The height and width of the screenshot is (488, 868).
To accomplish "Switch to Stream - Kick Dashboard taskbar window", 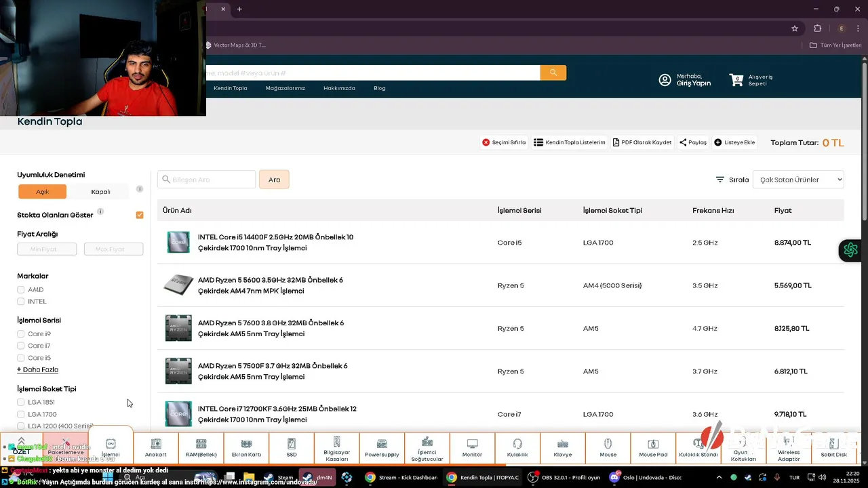I will tap(401, 477).
